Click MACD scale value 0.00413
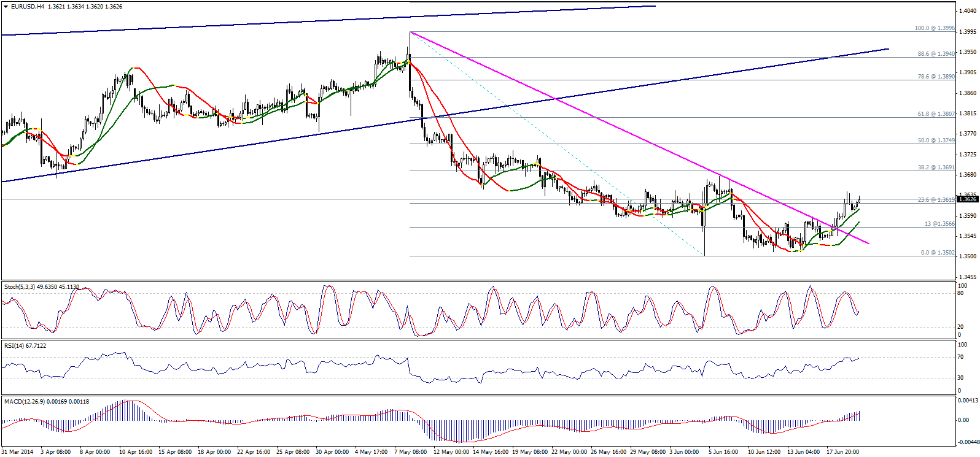 pyautogui.click(x=968, y=401)
